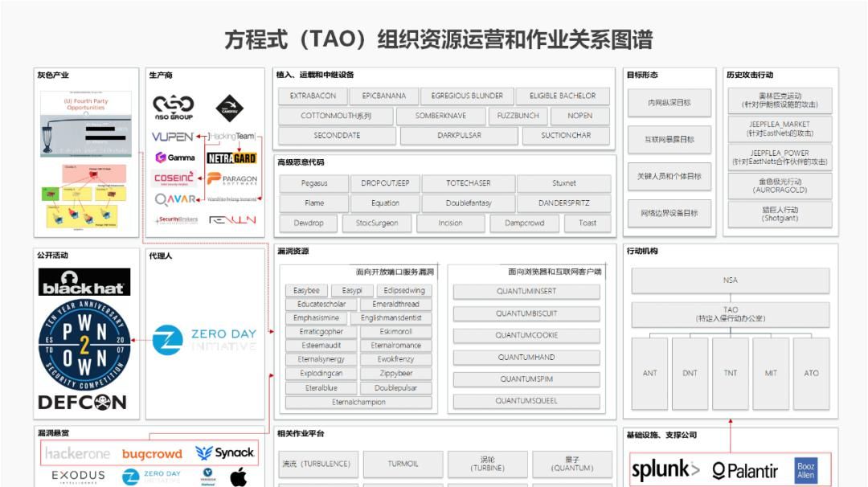The width and height of the screenshot is (868, 487).
Task: Click the Black Hat logo
Action: 84,285
